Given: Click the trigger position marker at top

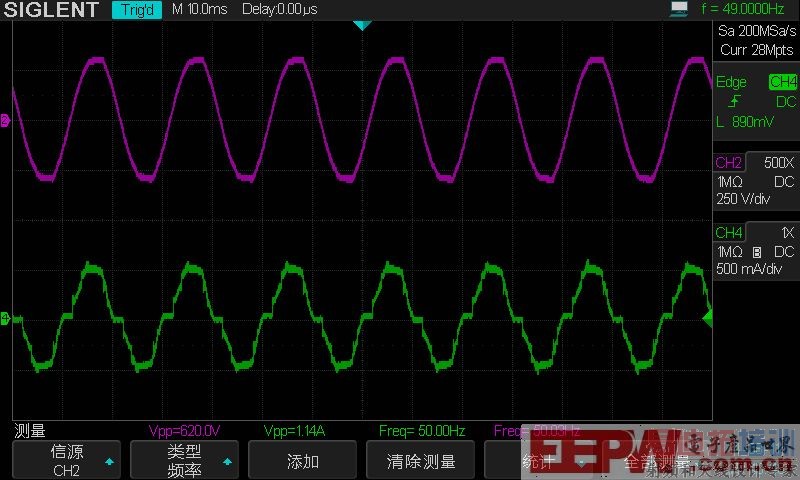Looking at the screenshot, I should (362, 26).
